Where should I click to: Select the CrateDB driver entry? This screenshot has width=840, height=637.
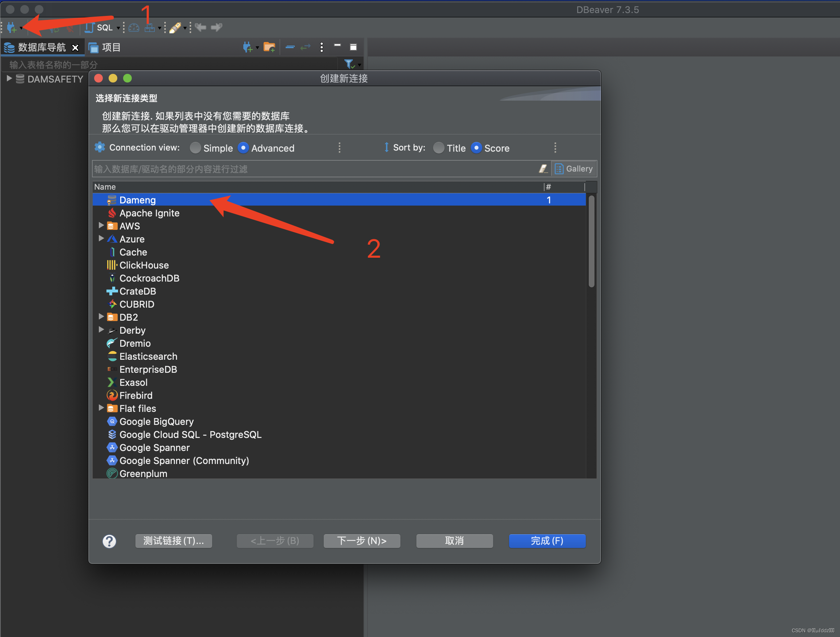tap(339, 291)
